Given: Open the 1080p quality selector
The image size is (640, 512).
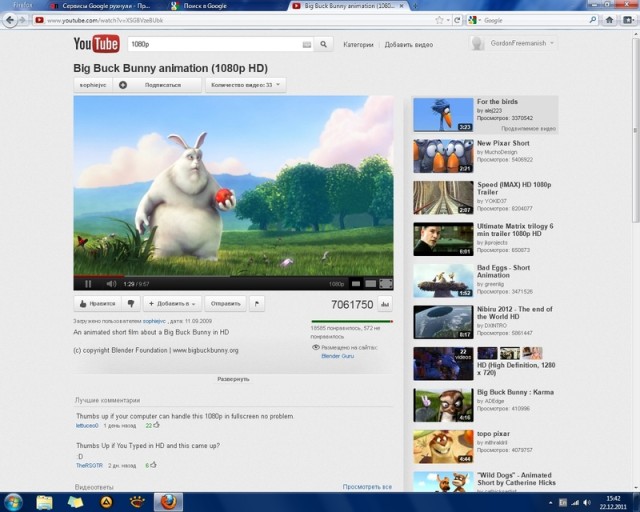Looking at the screenshot, I should pos(336,284).
